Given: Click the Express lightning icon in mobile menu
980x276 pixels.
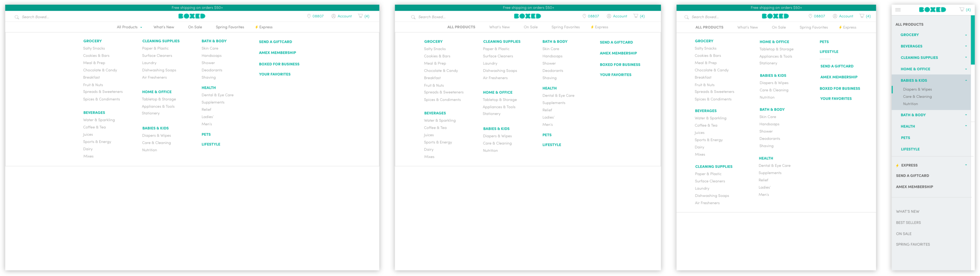Looking at the screenshot, I should (897, 166).
